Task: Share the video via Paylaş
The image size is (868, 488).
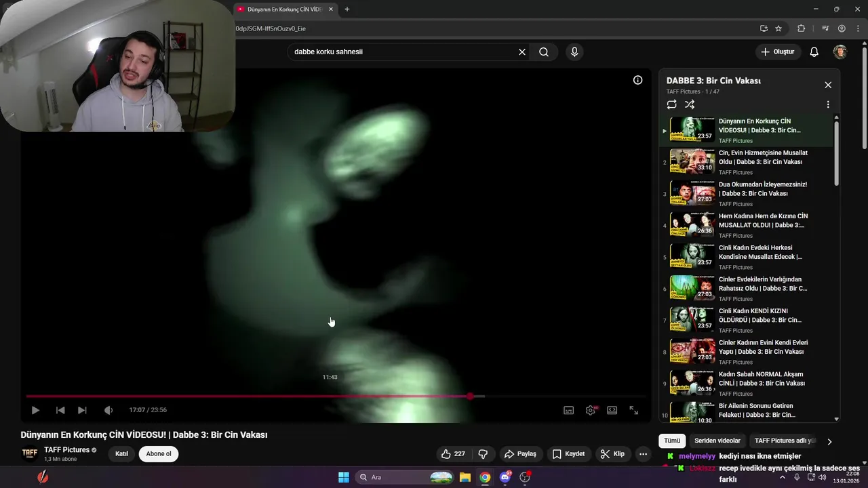Action: [520, 454]
